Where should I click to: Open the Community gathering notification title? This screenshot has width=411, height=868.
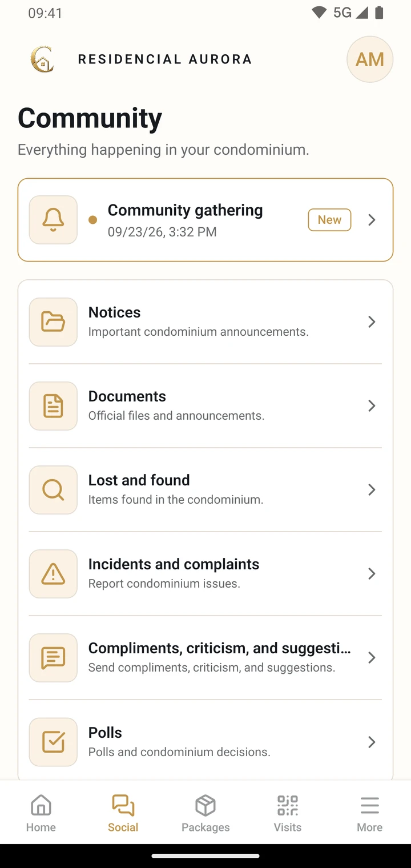pos(186,210)
